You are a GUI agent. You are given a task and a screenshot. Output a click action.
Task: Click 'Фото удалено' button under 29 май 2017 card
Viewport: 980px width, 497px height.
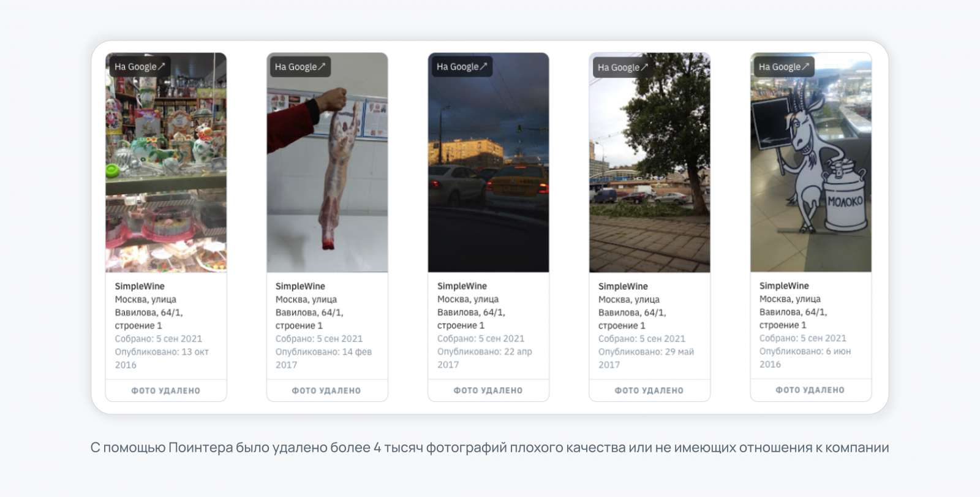coord(649,390)
